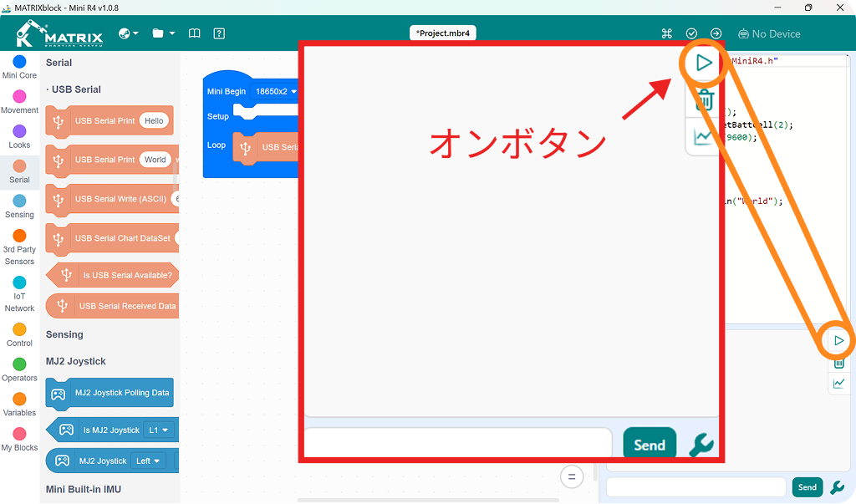Image resolution: width=856 pixels, height=504 pixels.
Task: Click the "Mini Built-in IMU" heading
Action: (84, 489)
